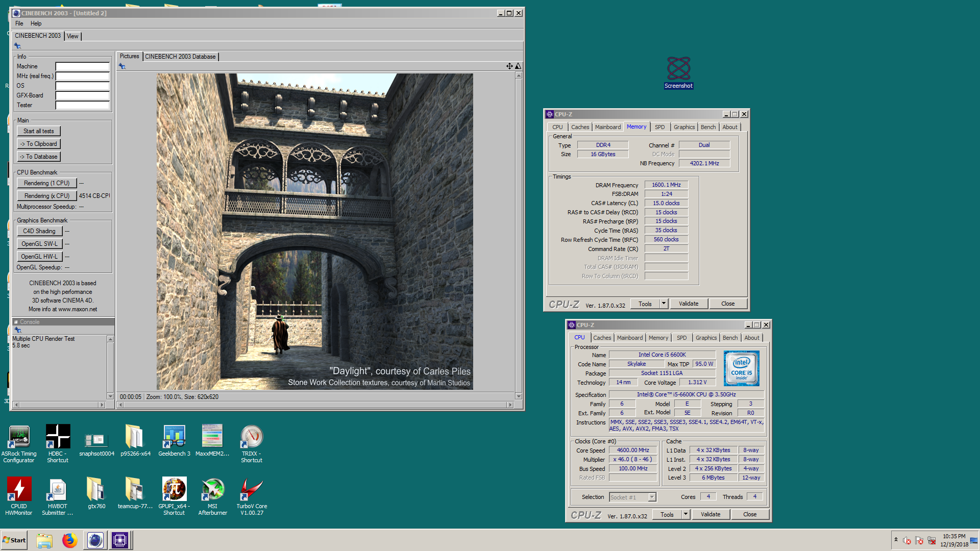Click the move crosshair icon in picture toolbar
980x551 pixels.
coord(509,66)
